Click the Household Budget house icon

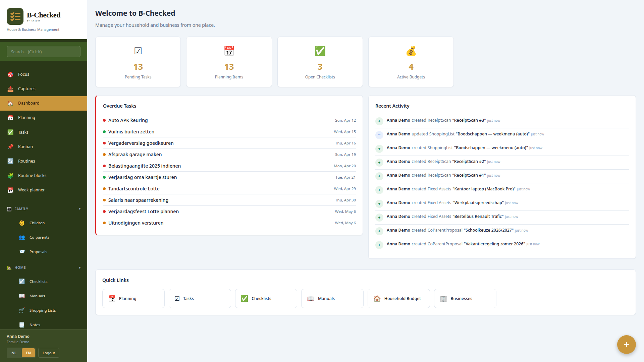[x=377, y=299]
